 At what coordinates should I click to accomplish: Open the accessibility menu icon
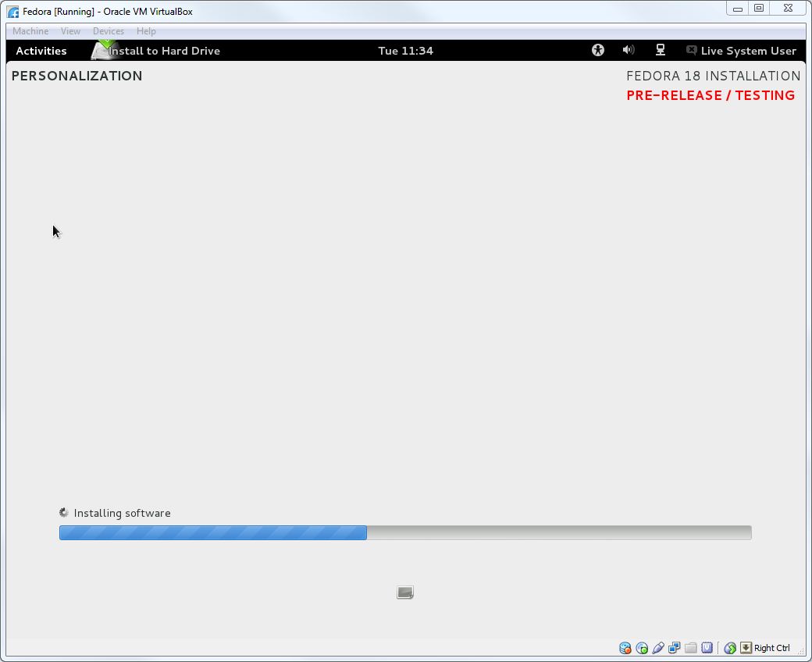tap(598, 50)
